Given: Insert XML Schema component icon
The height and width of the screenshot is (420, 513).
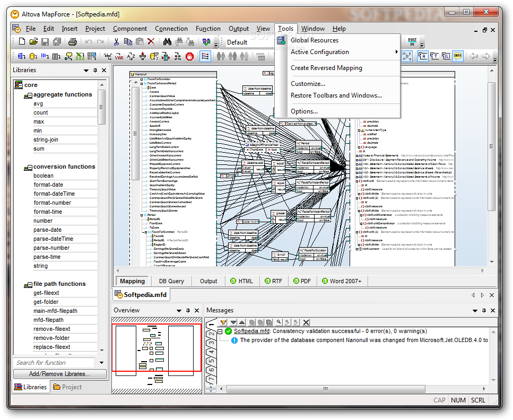Looking at the screenshot, I should 22,56.
